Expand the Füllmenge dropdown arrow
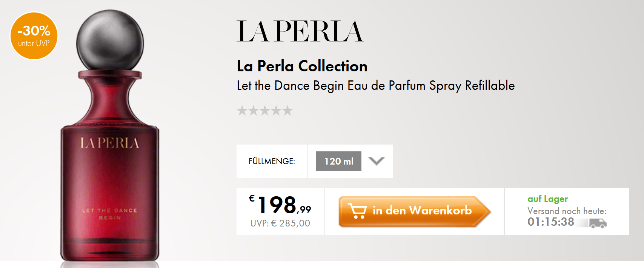 [x=376, y=161]
